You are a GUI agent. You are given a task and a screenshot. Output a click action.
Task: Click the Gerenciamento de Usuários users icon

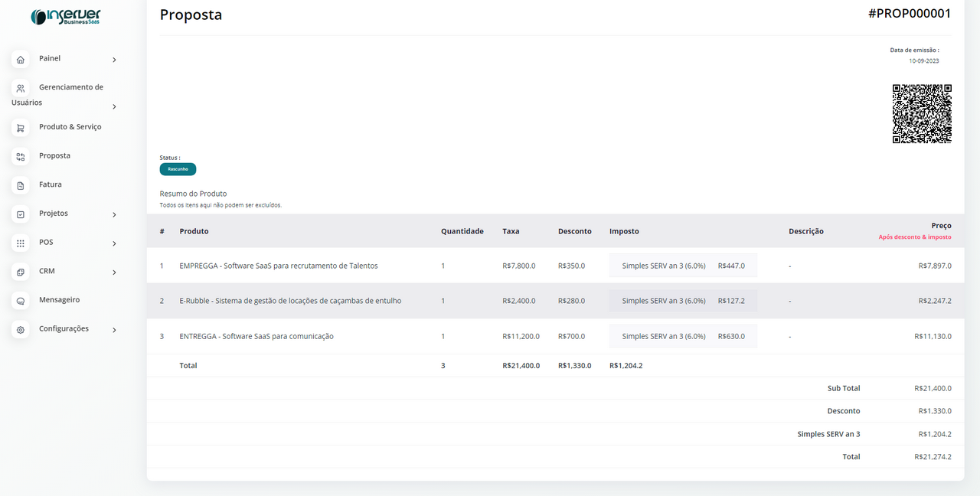pyautogui.click(x=21, y=89)
